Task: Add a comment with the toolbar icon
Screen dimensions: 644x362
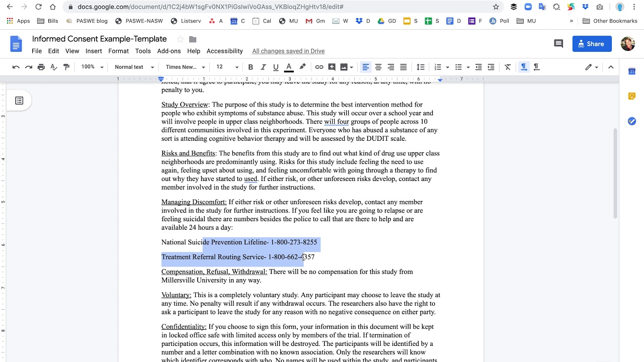Action: [332, 67]
